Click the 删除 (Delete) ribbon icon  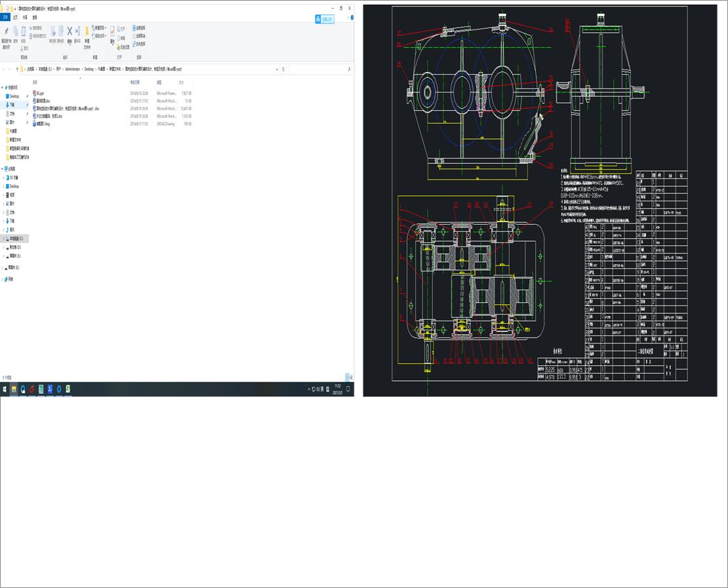(69, 32)
